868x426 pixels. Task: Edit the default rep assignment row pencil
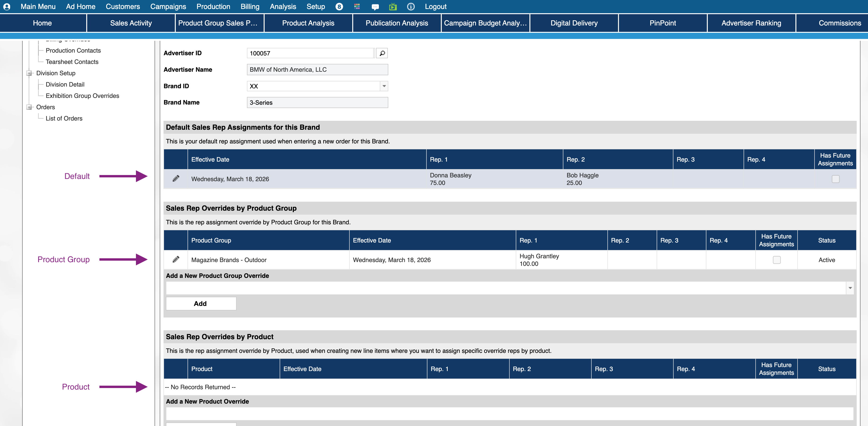pyautogui.click(x=176, y=179)
